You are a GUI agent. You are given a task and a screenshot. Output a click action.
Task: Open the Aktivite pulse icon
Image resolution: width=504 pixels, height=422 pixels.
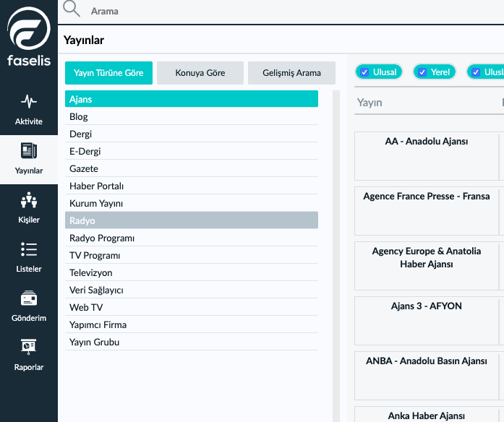tap(29, 101)
